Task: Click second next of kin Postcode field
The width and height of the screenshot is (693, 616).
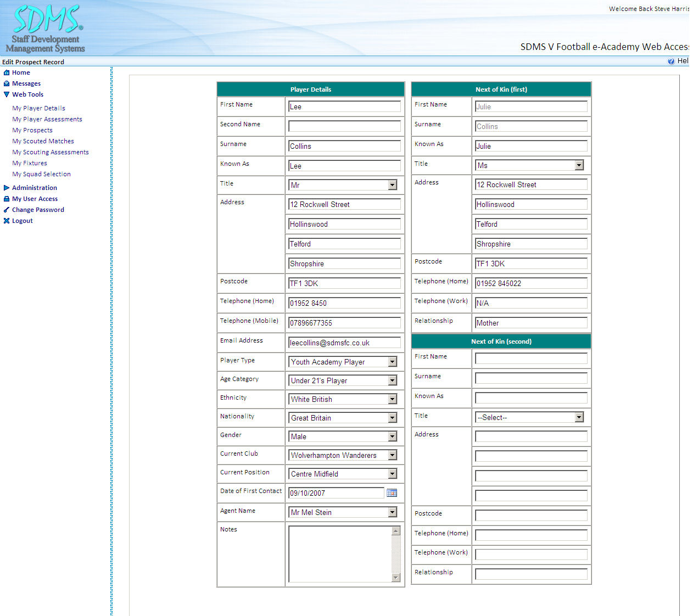Action: (x=532, y=516)
